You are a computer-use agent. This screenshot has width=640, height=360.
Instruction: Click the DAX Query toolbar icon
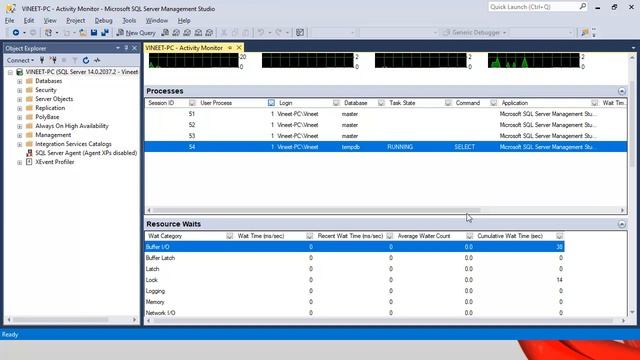(x=209, y=32)
